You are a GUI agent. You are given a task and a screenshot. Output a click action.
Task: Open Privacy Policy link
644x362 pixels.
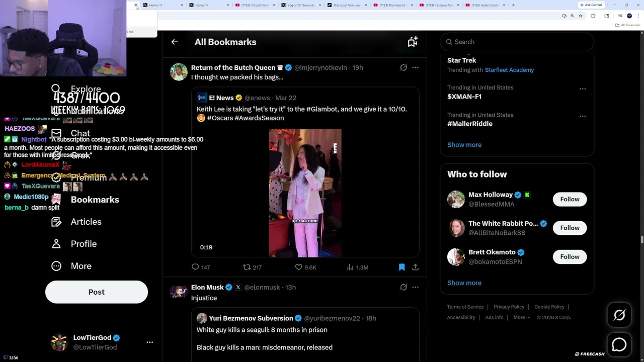click(509, 307)
